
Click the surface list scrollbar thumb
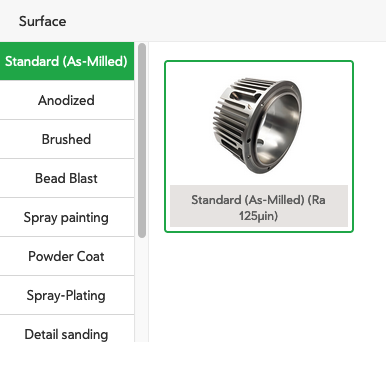142,140
